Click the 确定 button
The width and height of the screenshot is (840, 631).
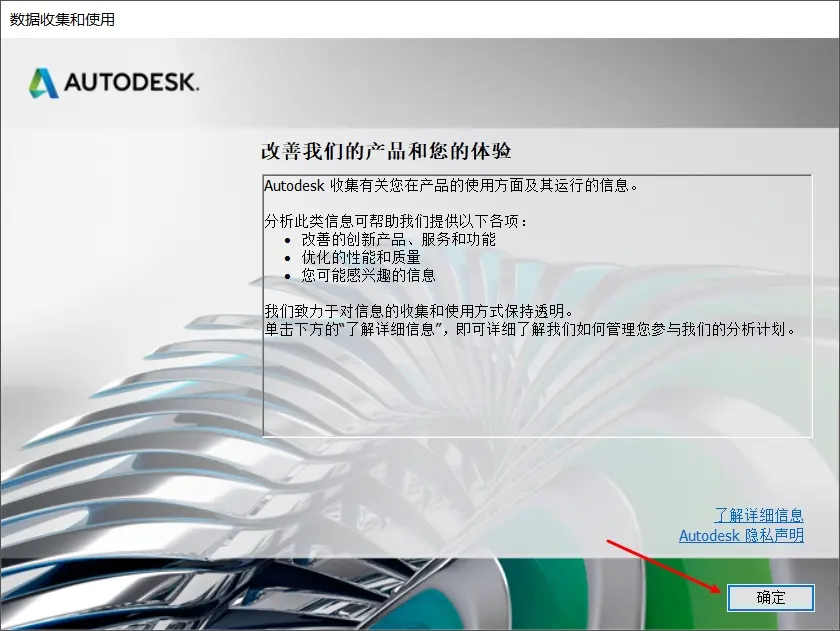(x=770, y=597)
